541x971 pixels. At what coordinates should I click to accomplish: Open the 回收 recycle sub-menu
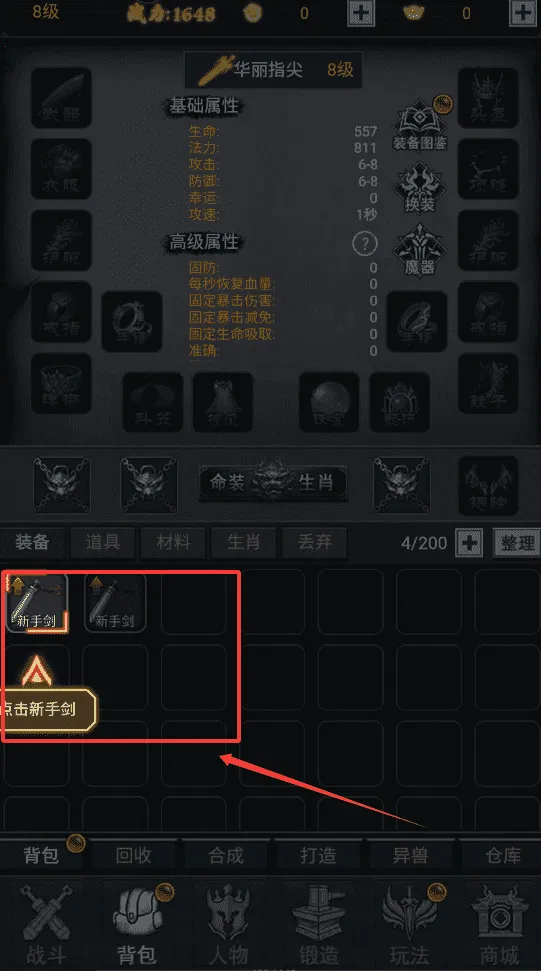tap(134, 855)
